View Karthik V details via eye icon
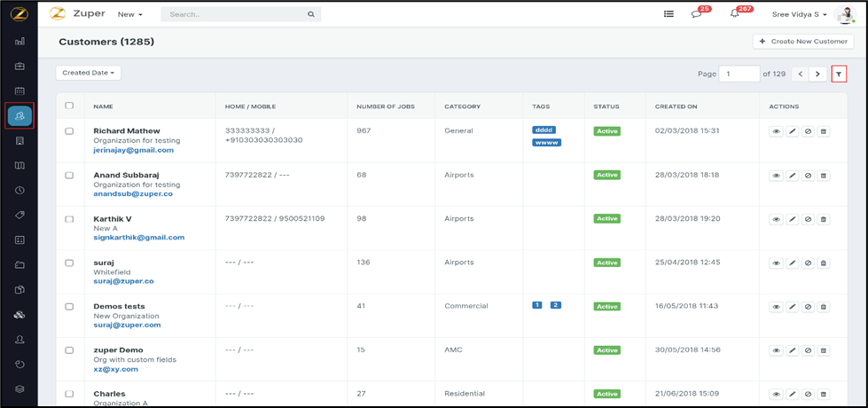 [776, 219]
